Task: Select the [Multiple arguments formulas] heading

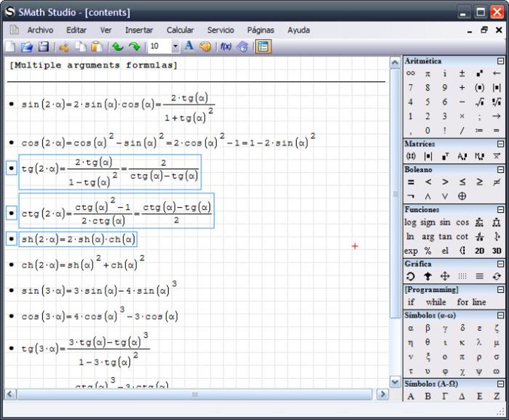Action: 93,65
